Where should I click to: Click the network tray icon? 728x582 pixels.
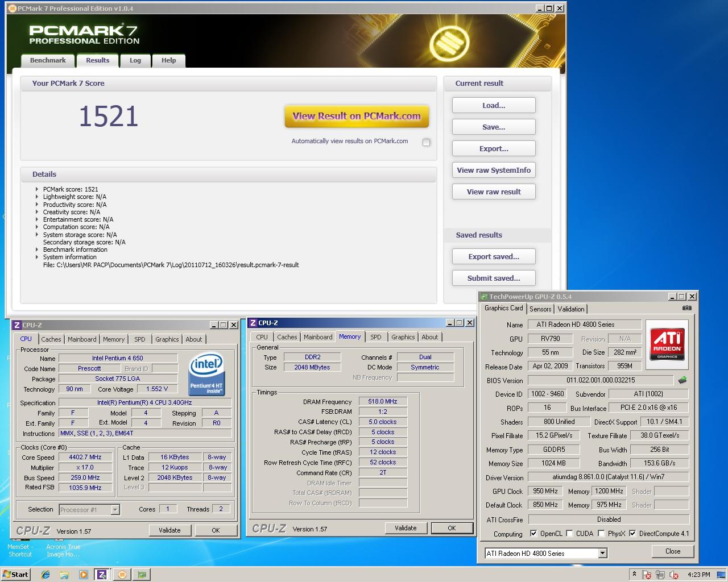click(x=660, y=575)
